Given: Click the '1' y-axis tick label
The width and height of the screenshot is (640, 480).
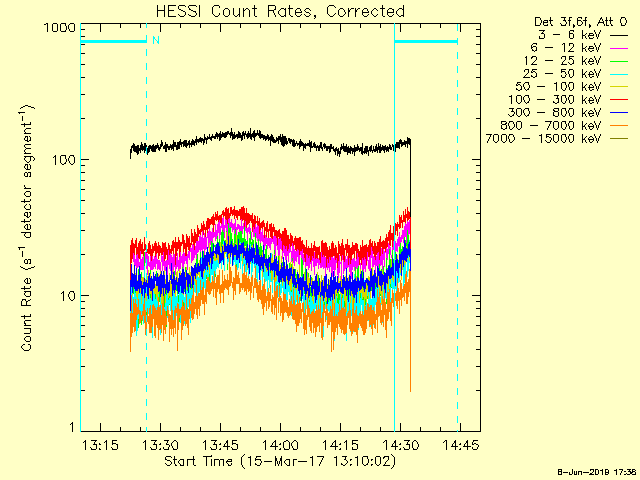Looking at the screenshot, I should click(72, 427).
